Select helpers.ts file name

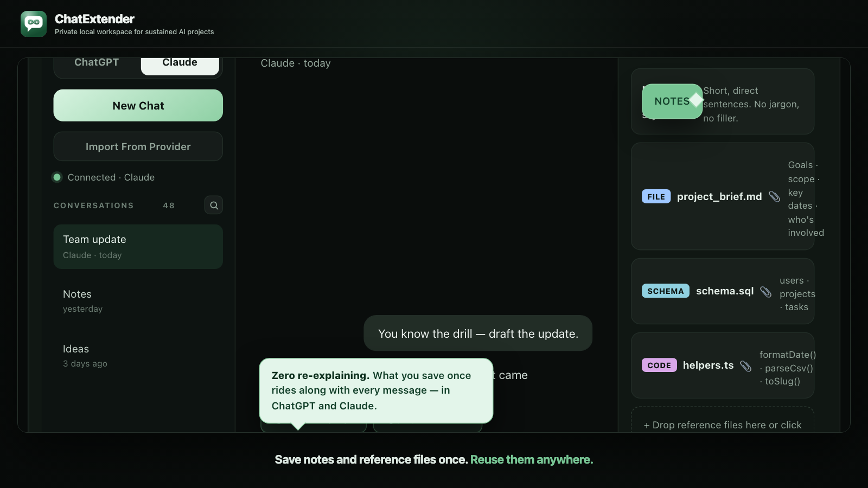tap(708, 365)
